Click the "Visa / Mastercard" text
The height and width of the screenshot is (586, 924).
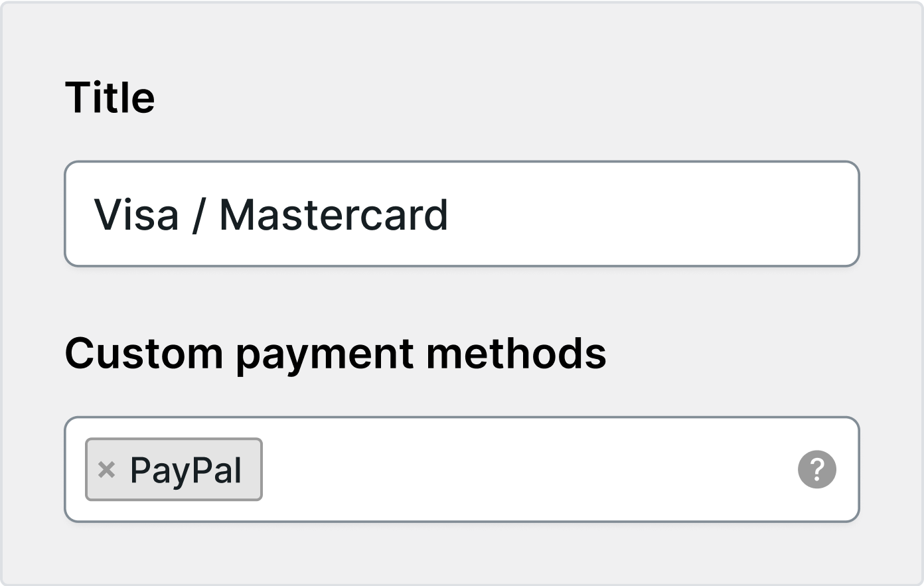point(271,214)
